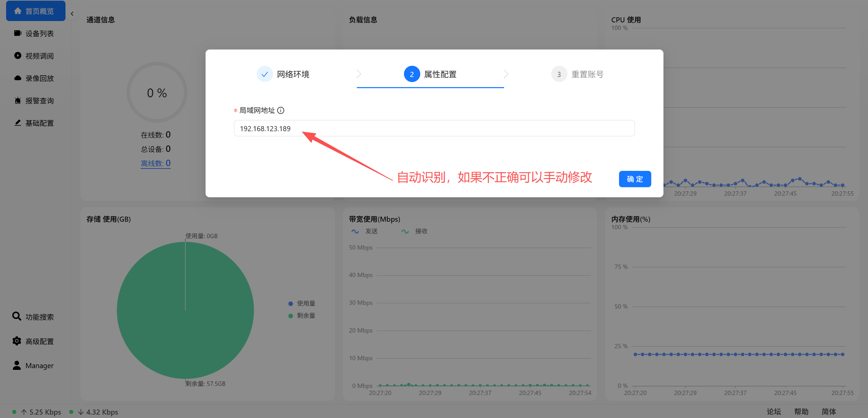The width and height of the screenshot is (868, 418).
Task: Click the 确定 confirm button
Action: (635, 179)
